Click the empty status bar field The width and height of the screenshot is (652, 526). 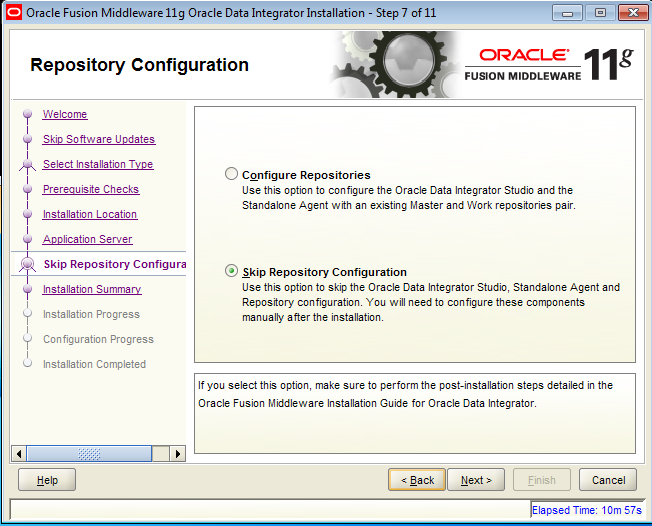coord(270,510)
